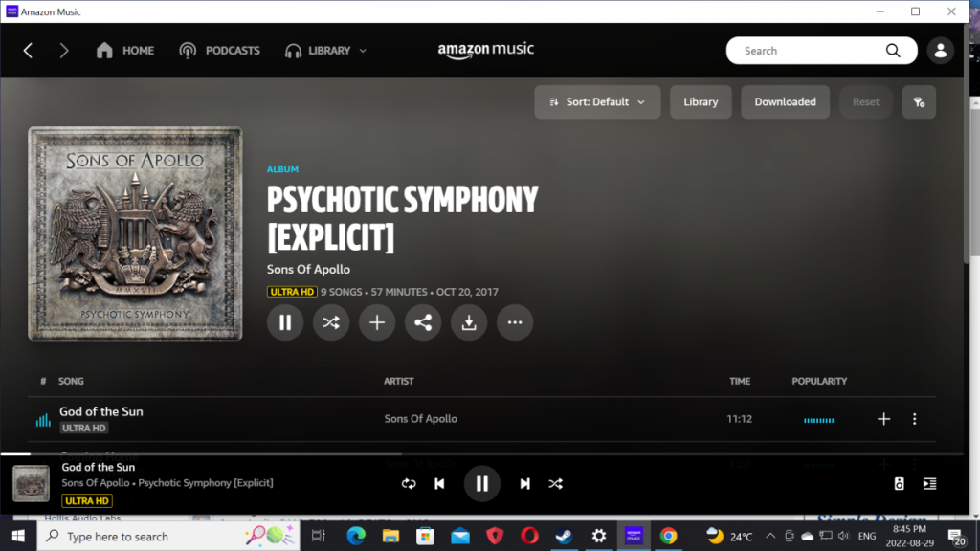Open the Windows Start menu
Viewport: 980px width, 551px height.
(x=18, y=536)
